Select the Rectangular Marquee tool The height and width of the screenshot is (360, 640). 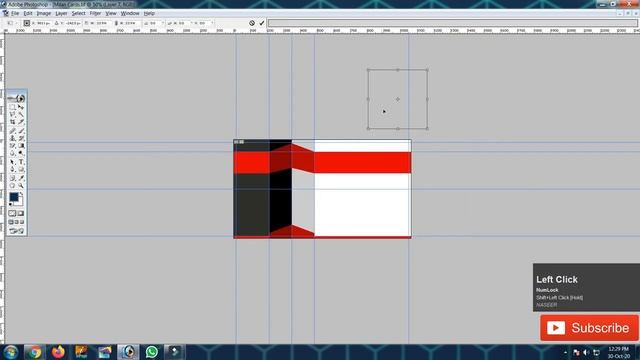pos(12,107)
